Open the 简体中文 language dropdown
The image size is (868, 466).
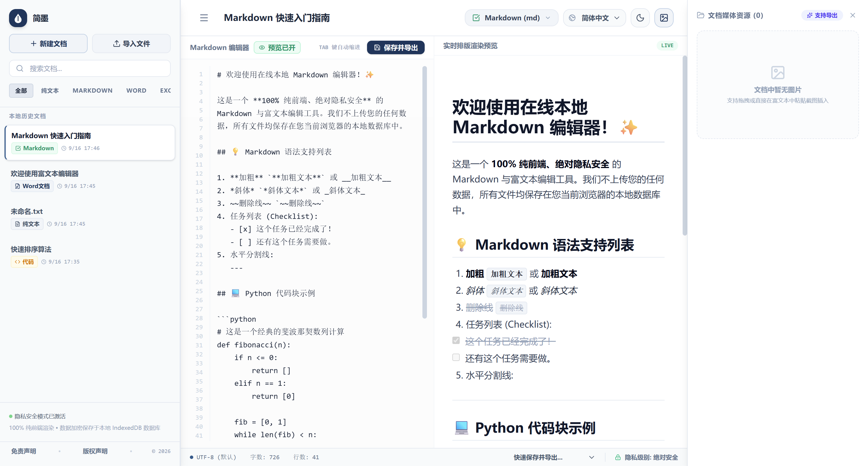594,18
